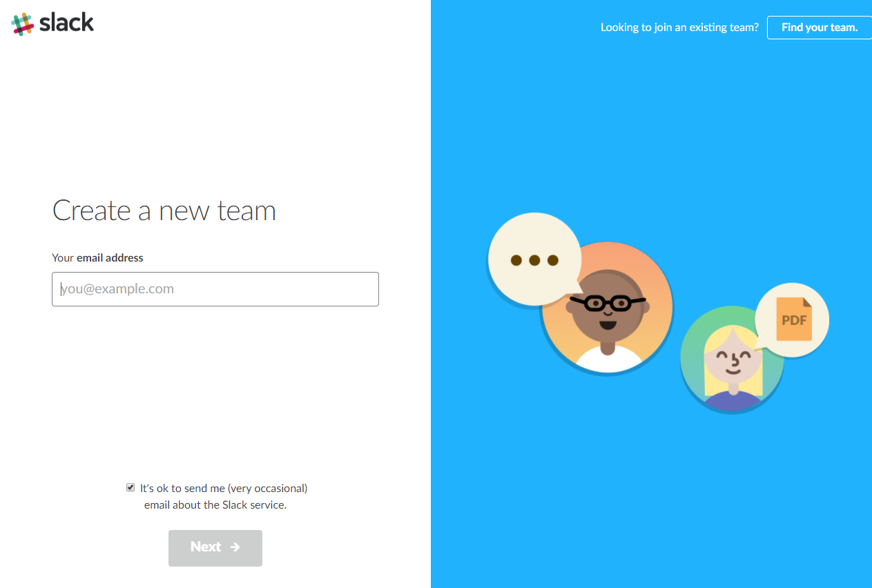Uncheck the occasional email checkbox
This screenshot has height=588, width=872.
(x=130, y=487)
